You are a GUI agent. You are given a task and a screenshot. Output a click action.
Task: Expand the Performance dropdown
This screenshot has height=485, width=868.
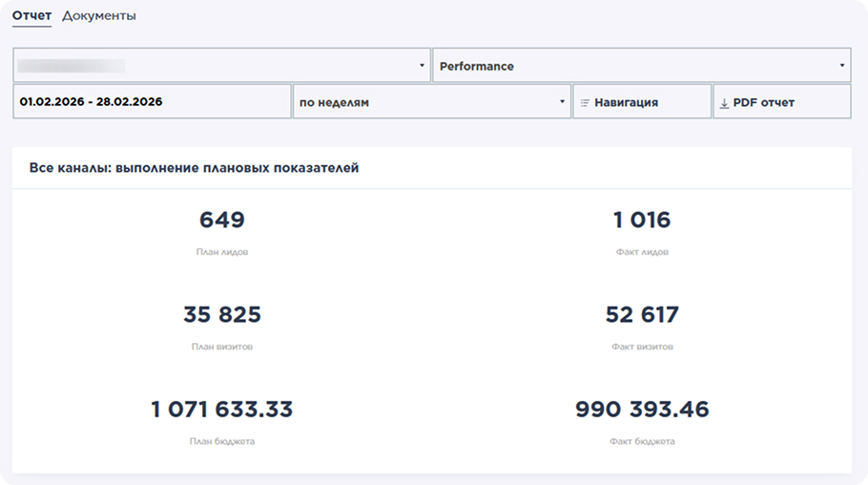640,66
